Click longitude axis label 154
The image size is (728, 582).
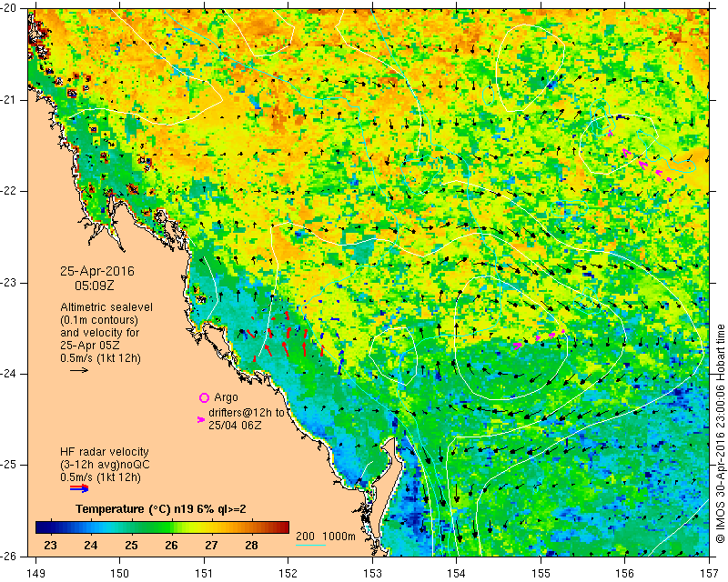click(x=457, y=574)
